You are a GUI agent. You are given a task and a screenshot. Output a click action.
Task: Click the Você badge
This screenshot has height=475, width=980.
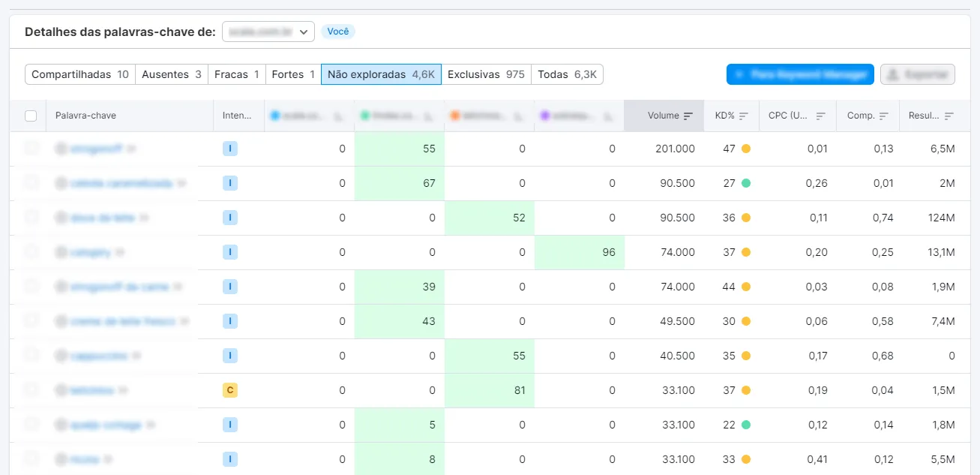tap(338, 32)
